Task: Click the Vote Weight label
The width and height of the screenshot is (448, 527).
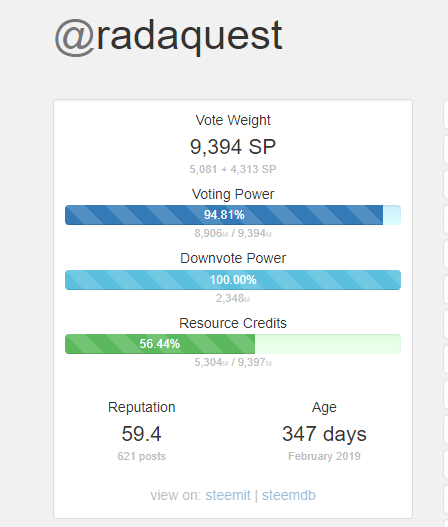Action: point(233,120)
